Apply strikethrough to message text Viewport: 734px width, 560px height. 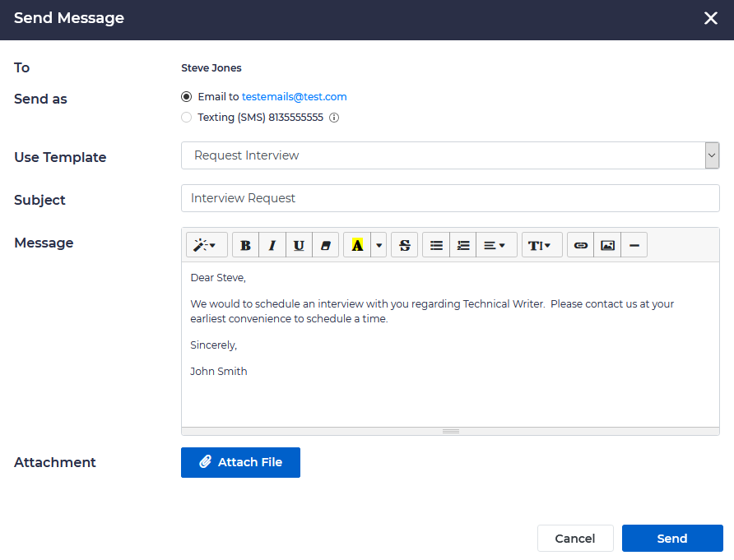[x=404, y=244]
